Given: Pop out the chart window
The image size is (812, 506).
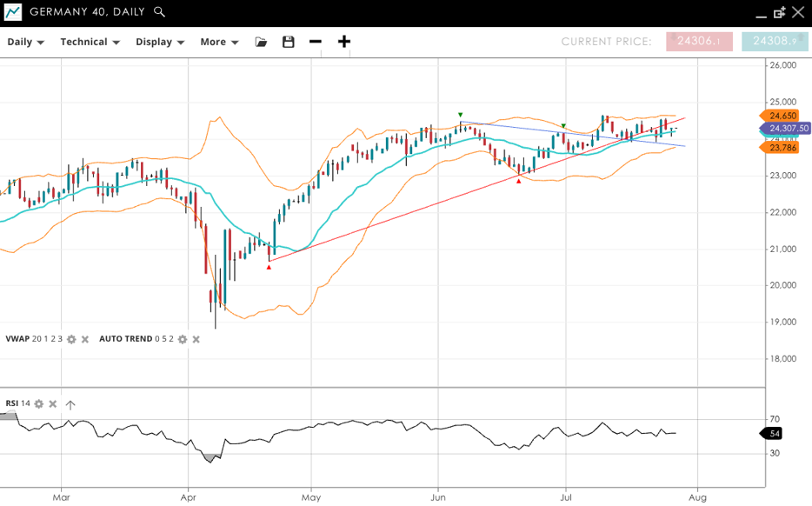Looking at the screenshot, I should pyautogui.click(x=779, y=12).
